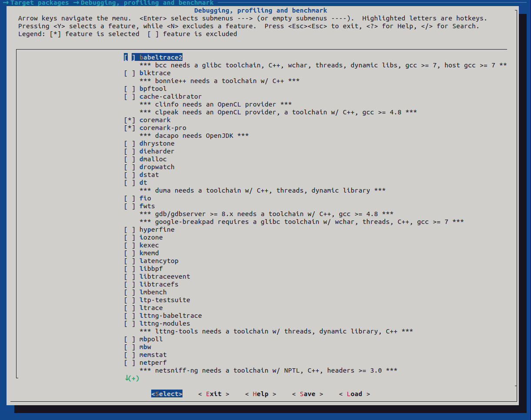The image size is (531, 420).
Task: Click the clinfo needs OpenCL comment
Action: [x=216, y=104]
